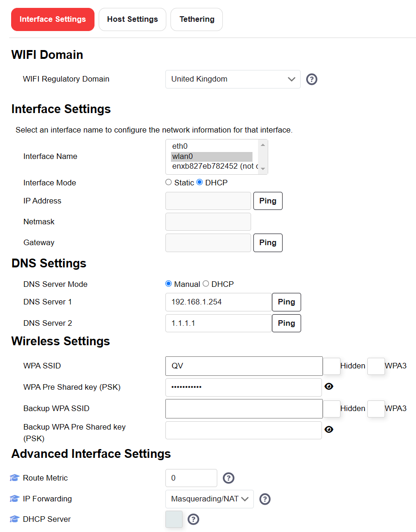Switch to the Interface Settings tab
Image resolution: width=416 pixels, height=532 pixels.
(53, 19)
